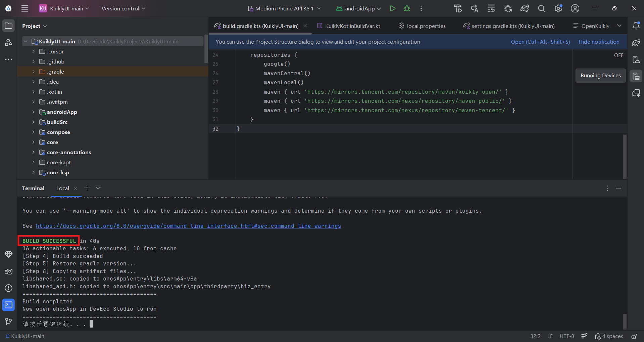Open Notifications bell icon
The height and width of the screenshot is (342, 644).
point(636,26)
